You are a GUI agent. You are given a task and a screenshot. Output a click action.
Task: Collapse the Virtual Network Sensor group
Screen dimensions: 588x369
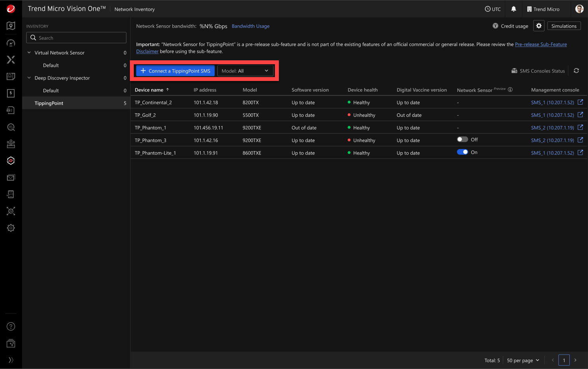[x=29, y=53]
